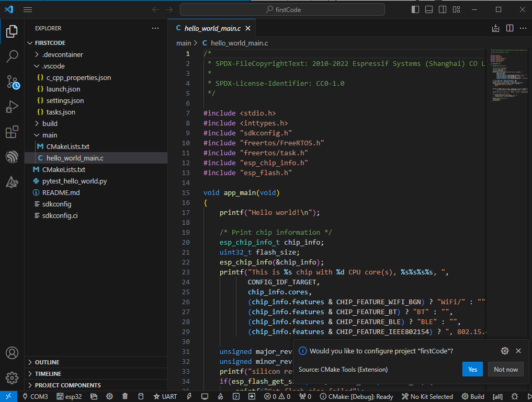Screen dimensions: 532x402
Task: Expand the OUTLINE section
Action: [x=47, y=362]
